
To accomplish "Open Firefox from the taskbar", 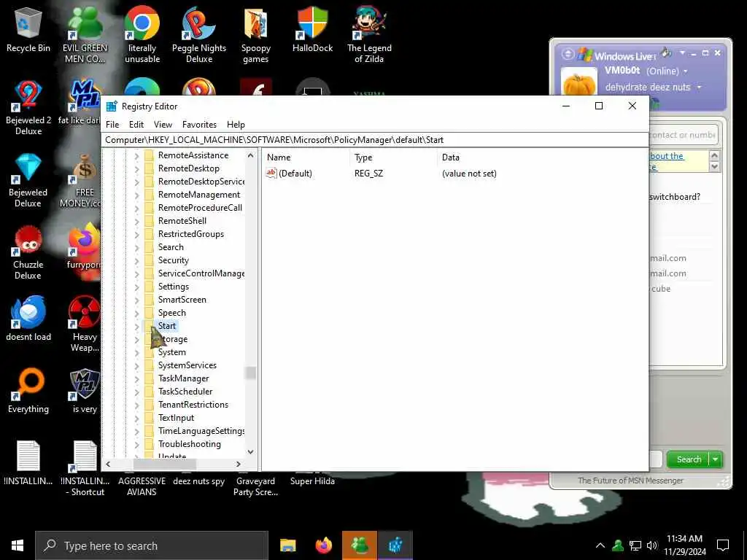I will [324, 545].
